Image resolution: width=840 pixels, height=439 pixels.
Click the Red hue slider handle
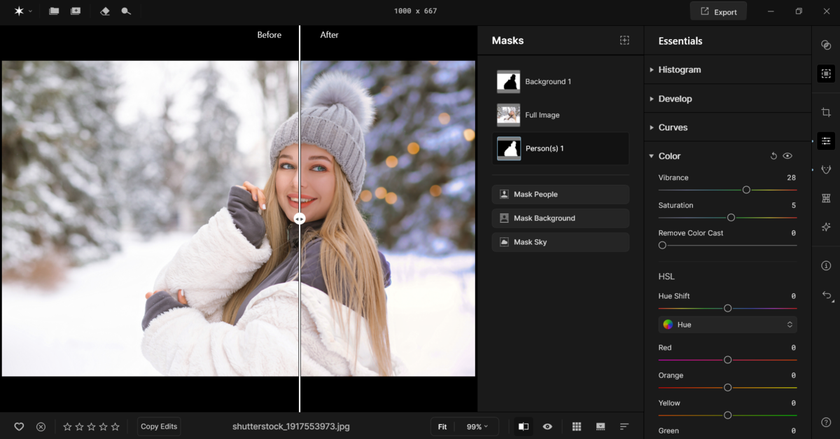pos(728,360)
